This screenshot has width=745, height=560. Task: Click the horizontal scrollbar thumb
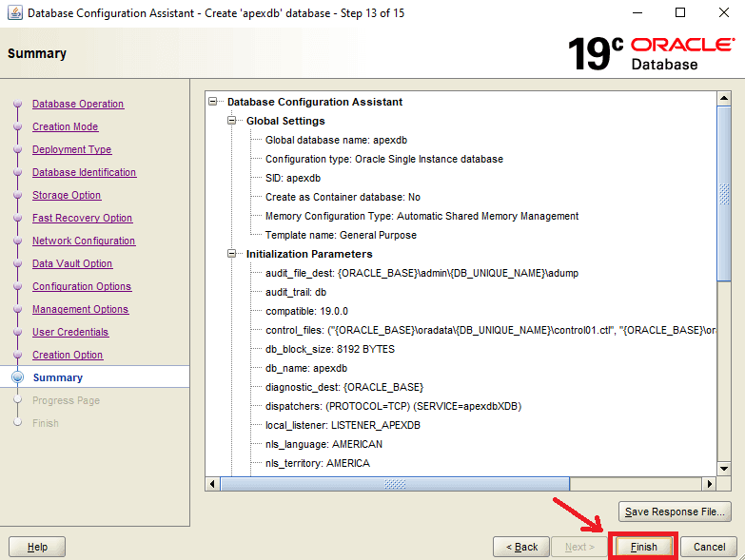tap(394, 484)
